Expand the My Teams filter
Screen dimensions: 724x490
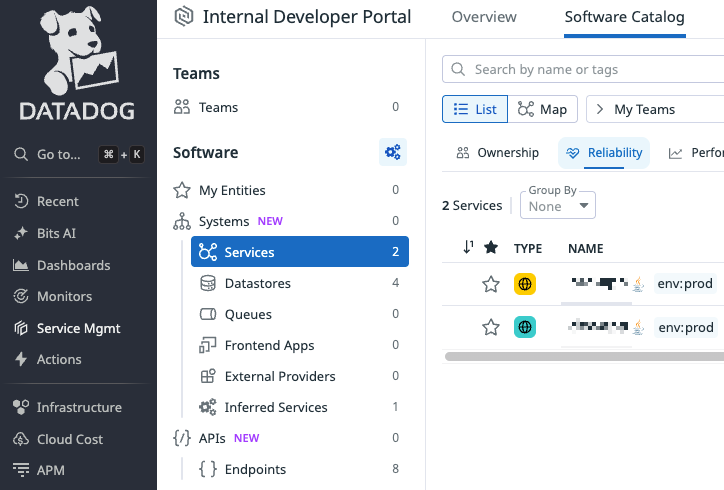point(655,109)
